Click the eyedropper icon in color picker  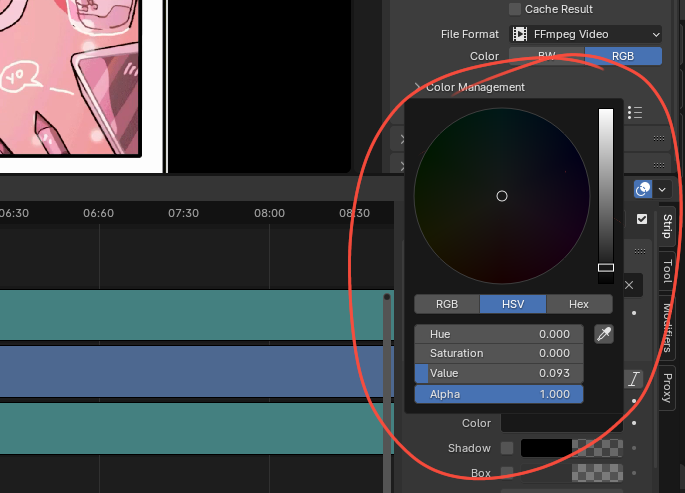point(604,334)
